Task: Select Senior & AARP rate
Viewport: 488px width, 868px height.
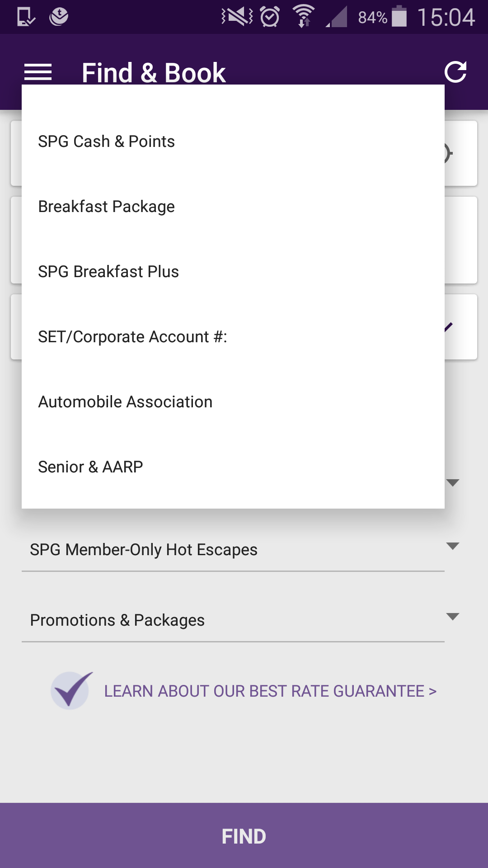Action: point(90,467)
